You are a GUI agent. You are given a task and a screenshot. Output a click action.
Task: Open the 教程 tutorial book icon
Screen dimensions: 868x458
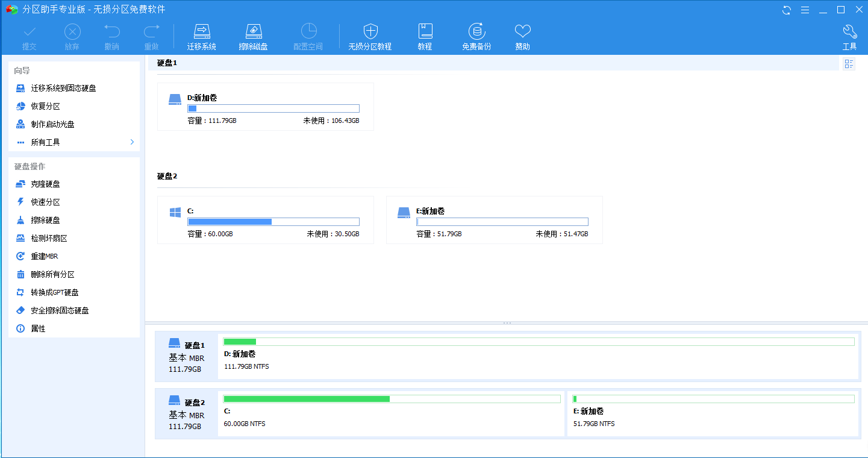[425, 37]
